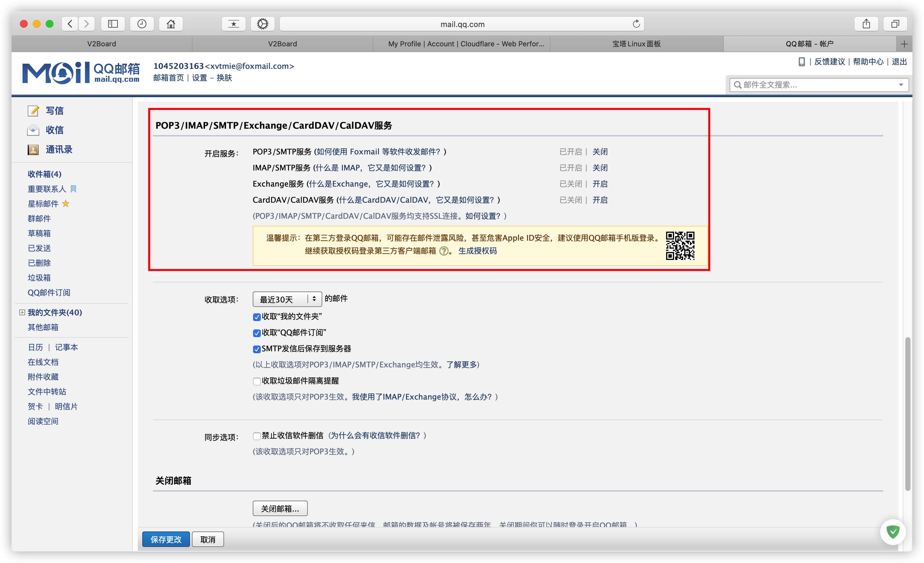Click 开启 for Exchange服务
The image size is (924, 563).
point(600,184)
